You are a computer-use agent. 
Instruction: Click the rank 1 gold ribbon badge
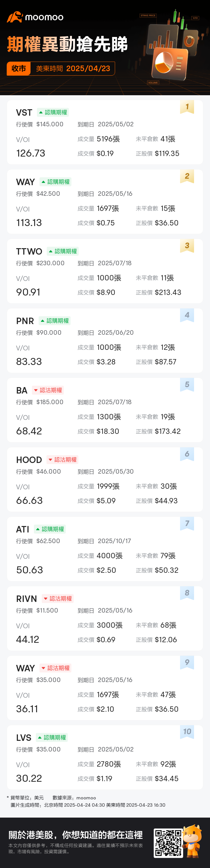[x=187, y=107]
